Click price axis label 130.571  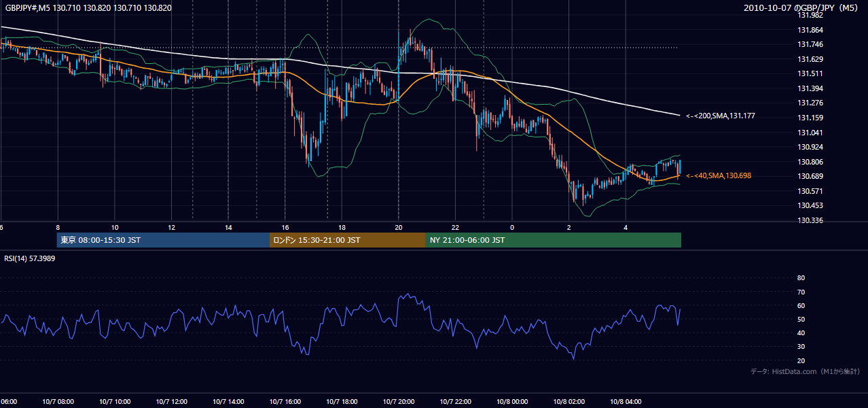[x=809, y=191]
